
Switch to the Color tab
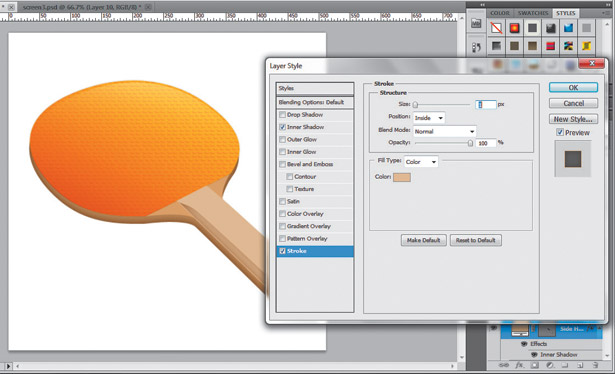[500, 13]
